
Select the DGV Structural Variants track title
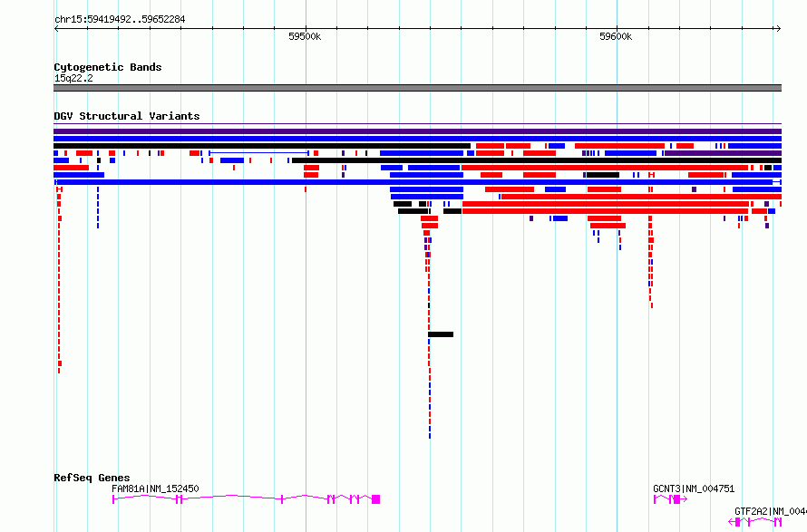[x=127, y=116]
